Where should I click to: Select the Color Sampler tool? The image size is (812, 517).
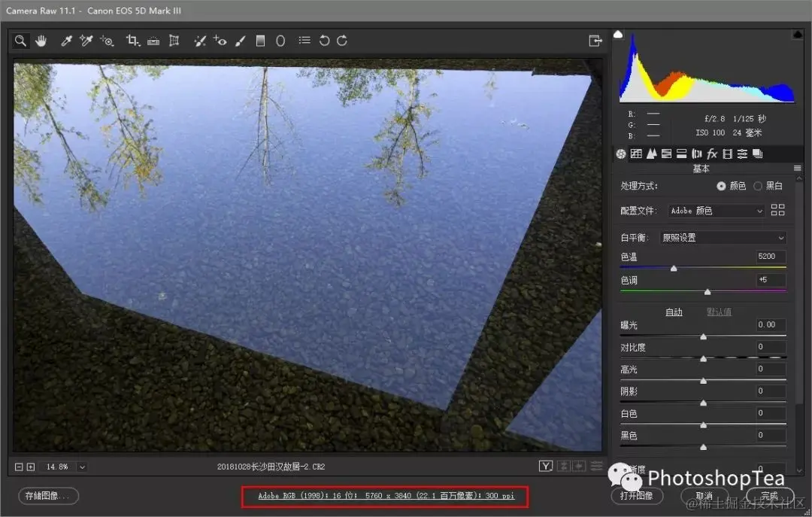tap(86, 41)
